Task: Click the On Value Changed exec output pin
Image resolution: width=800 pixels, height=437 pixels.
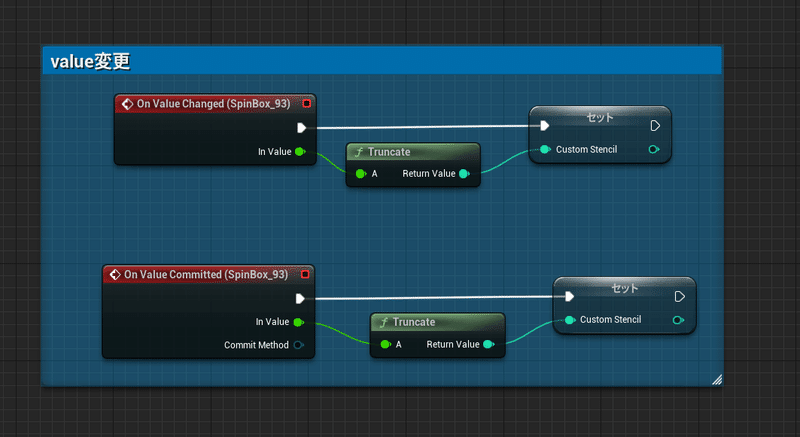Action: 302,127
